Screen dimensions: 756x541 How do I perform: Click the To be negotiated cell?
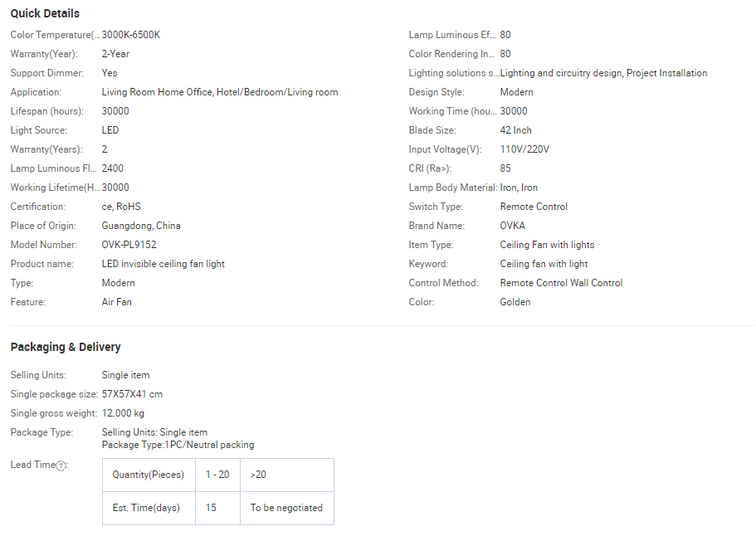(x=287, y=508)
